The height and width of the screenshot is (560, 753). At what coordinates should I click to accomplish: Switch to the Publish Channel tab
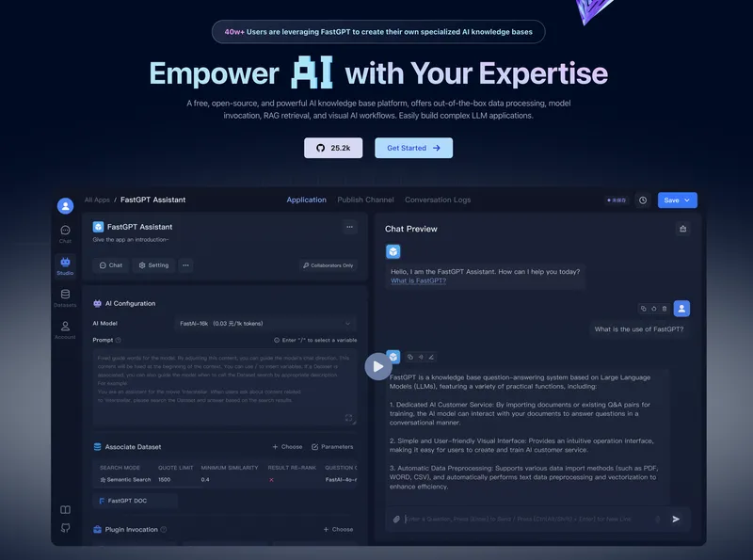365,200
